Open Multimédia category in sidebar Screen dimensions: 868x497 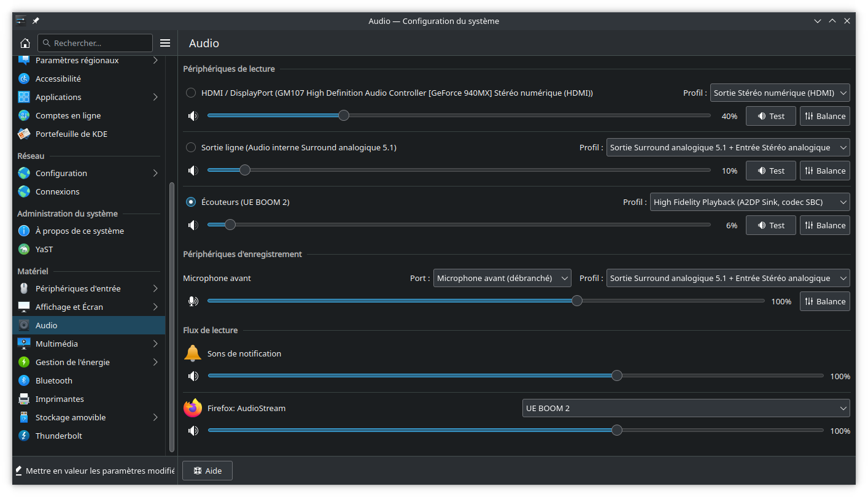coord(56,344)
